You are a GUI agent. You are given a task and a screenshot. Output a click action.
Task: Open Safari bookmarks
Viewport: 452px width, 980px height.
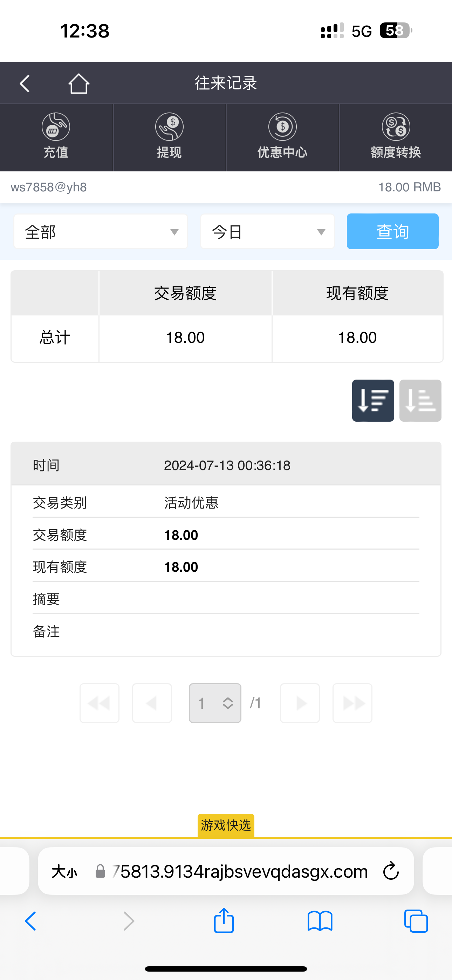click(x=320, y=921)
